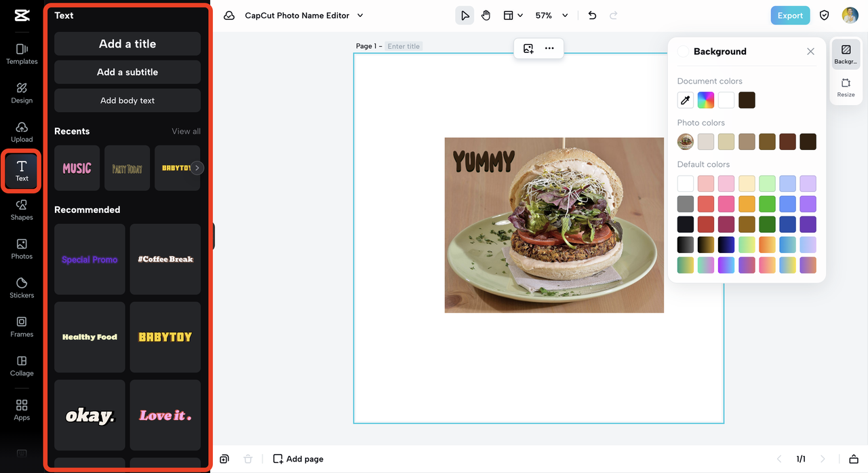Image resolution: width=868 pixels, height=473 pixels.
Task: Open the layout view dropdown
Action: click(x=513, y=16)
